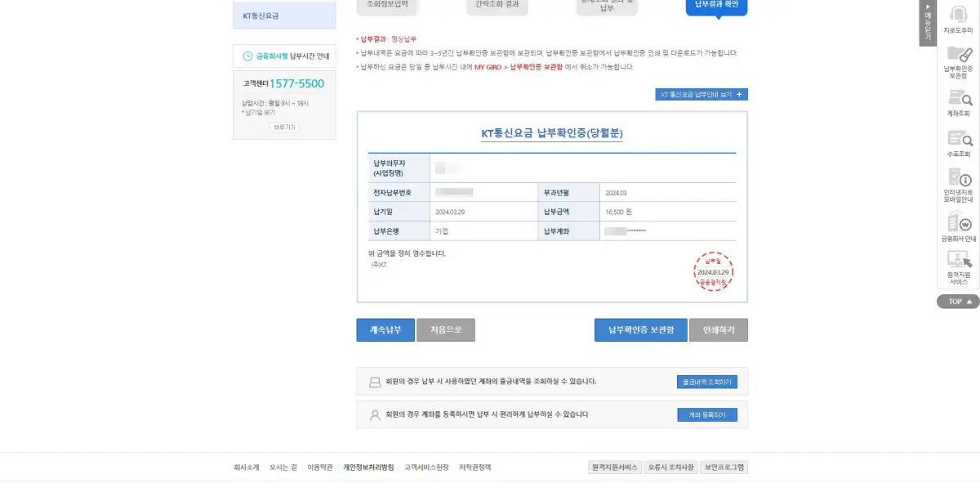Open 납부확인증 보관함 blue button

(x=641, y=330)
